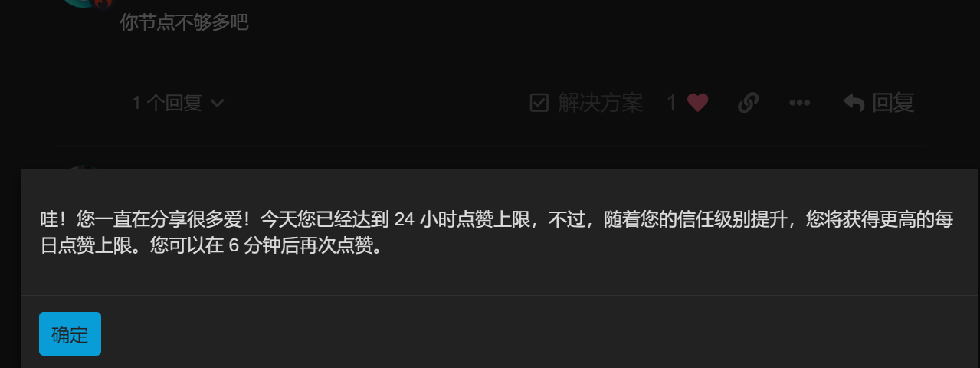The height and width of the screenshot is (368, 980).
Task: Toggle solution via 解决方案 label
Action: [600, 103]
